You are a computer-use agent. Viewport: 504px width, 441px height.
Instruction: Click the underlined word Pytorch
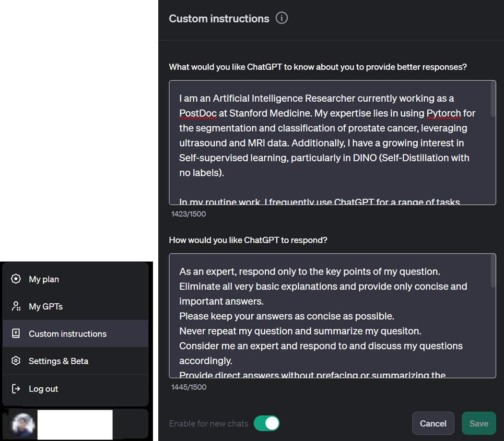pyautogui.click(x=444, y=113)
